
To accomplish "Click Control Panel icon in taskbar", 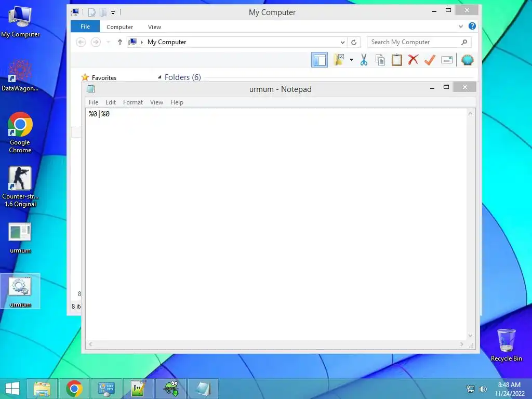I will (106, 389).
